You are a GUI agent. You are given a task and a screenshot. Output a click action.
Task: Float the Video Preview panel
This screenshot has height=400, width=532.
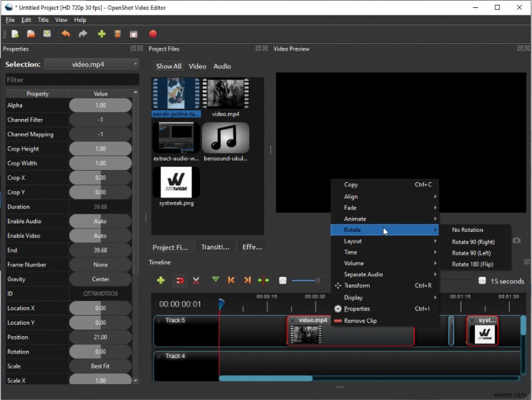click(520, 49)
